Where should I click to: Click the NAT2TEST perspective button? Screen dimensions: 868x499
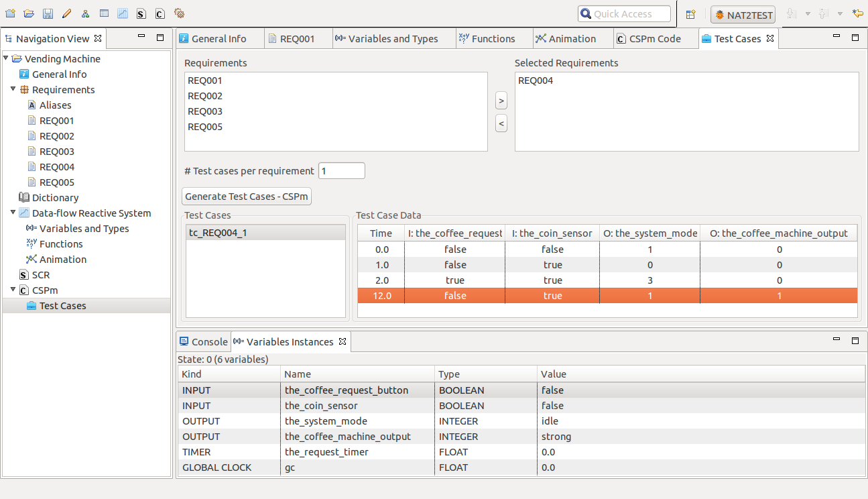click(743, 15)
